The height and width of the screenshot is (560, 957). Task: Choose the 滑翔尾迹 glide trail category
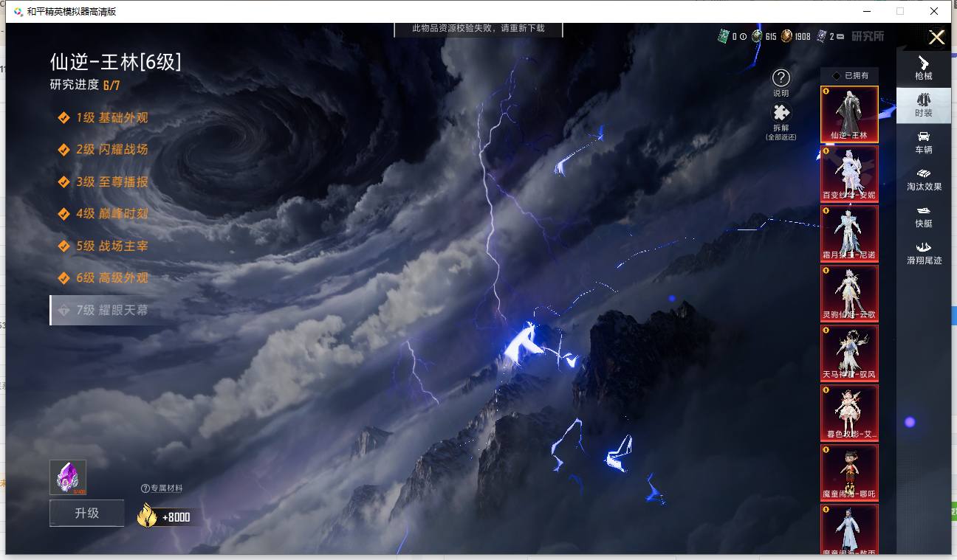(x=924, y=253)
